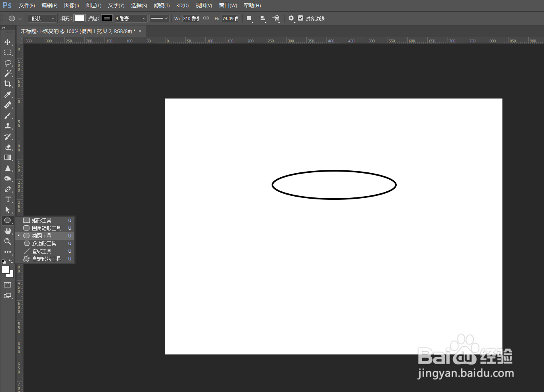Click the stroke width field 4 像素

128,19
